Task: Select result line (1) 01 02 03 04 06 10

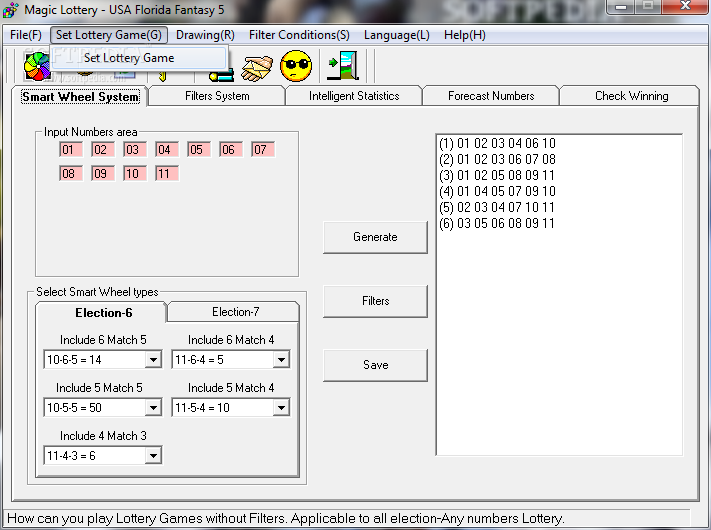Action: (497, 143)
